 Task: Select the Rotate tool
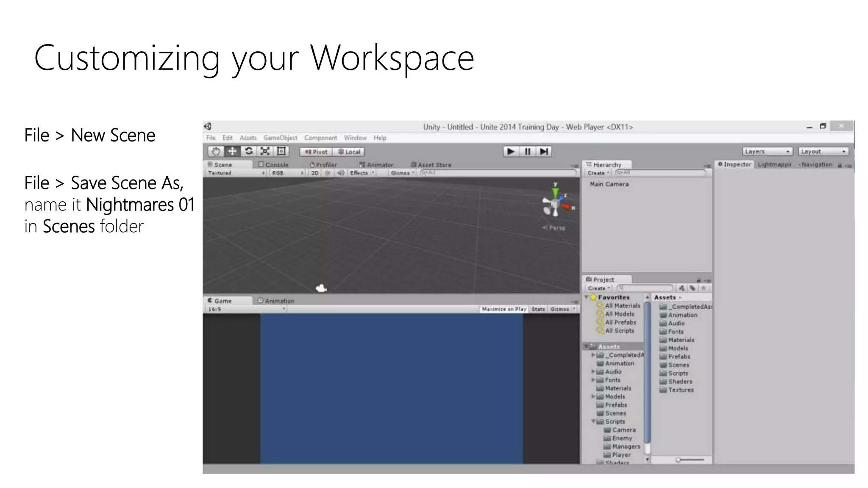[249, 151]
